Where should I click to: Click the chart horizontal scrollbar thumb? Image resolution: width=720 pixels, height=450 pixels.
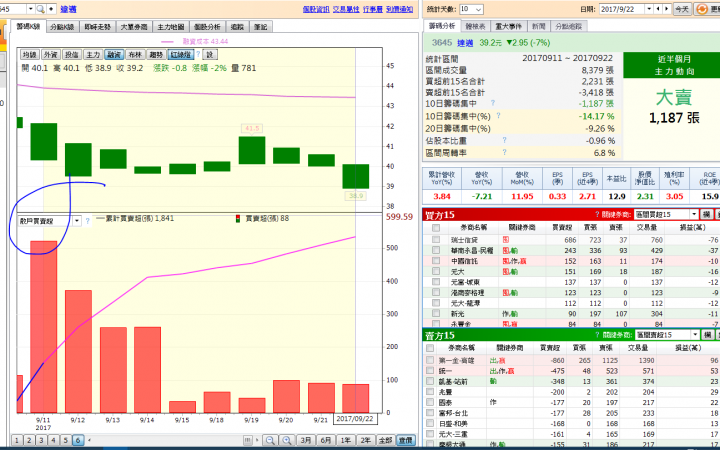(248, 440)
